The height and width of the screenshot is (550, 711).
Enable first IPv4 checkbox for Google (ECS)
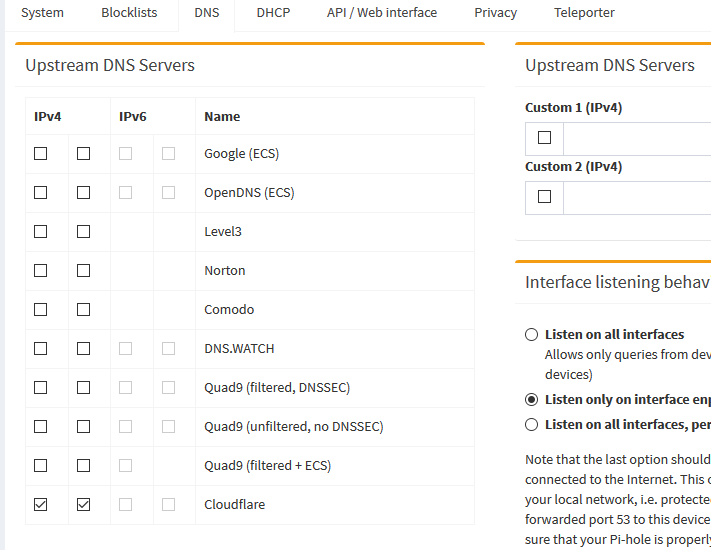[41, 154]
